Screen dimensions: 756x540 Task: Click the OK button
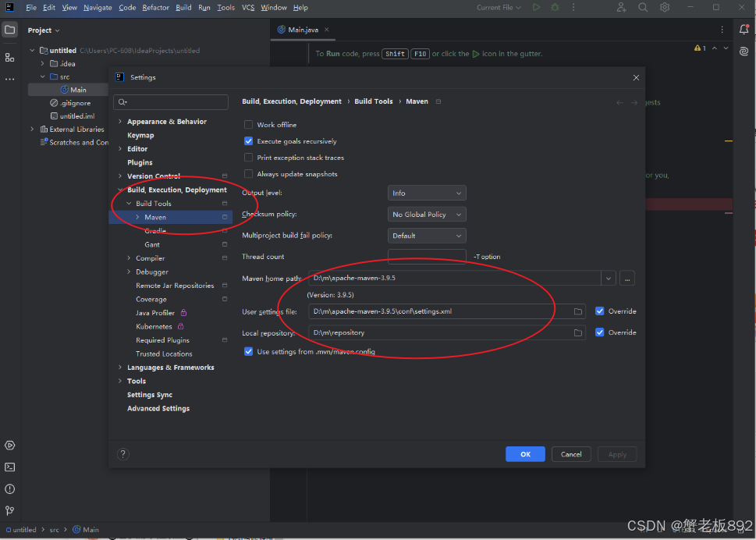click(526, 454)
